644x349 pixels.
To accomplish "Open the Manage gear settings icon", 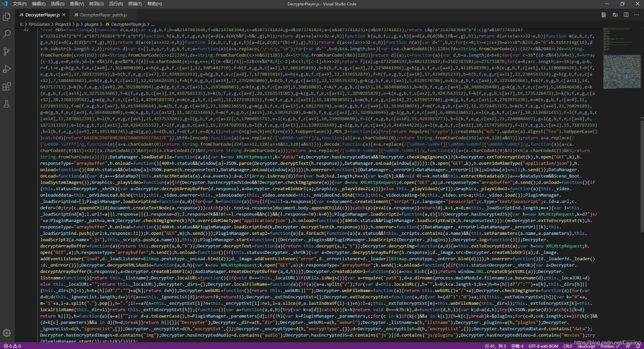I will tap(6, 333).
